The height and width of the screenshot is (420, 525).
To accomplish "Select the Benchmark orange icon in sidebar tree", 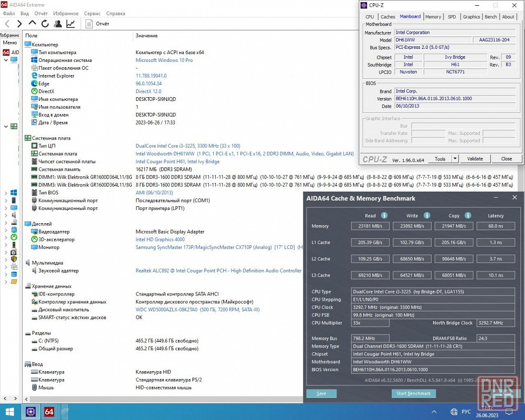I will (14, 281).
